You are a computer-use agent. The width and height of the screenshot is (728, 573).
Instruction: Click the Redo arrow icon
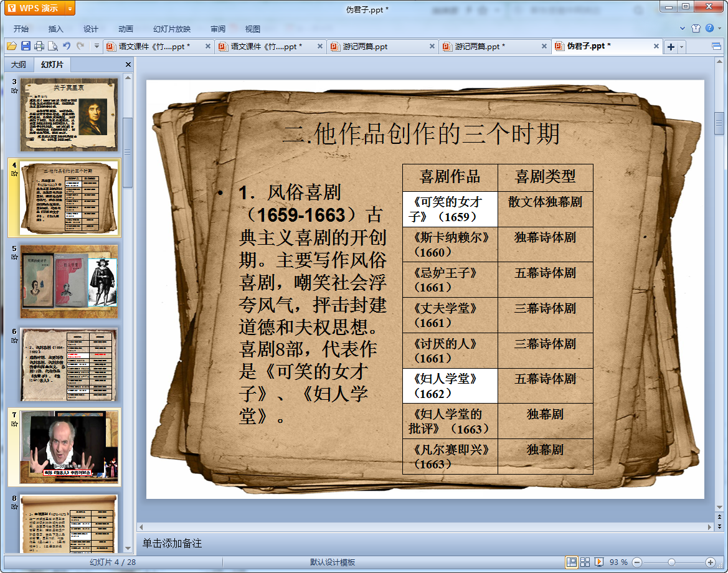coord(81,46)
